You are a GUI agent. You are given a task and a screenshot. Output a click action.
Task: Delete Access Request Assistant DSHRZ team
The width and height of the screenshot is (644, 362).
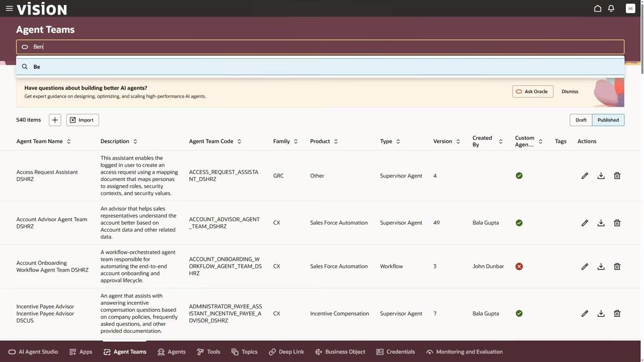tap(617, 176)
